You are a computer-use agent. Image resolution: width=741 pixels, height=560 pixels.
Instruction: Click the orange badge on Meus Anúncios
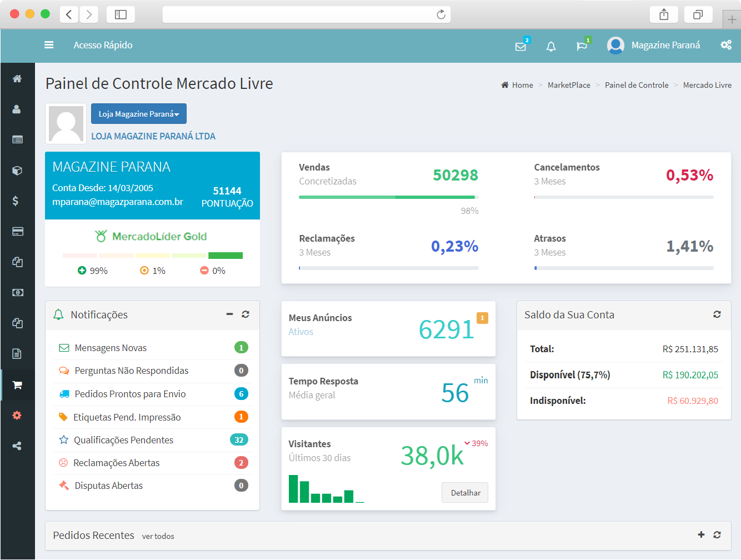pyautogui.click(x=482, y=318)
